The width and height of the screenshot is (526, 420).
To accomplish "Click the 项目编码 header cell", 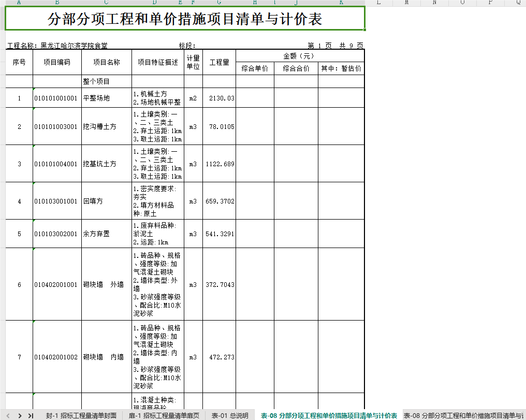I will pyautogui.click(x=57, y=62).
